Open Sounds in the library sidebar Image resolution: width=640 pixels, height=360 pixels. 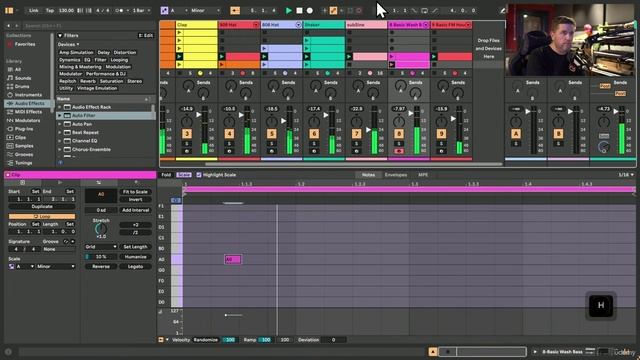tap(23, 78)
